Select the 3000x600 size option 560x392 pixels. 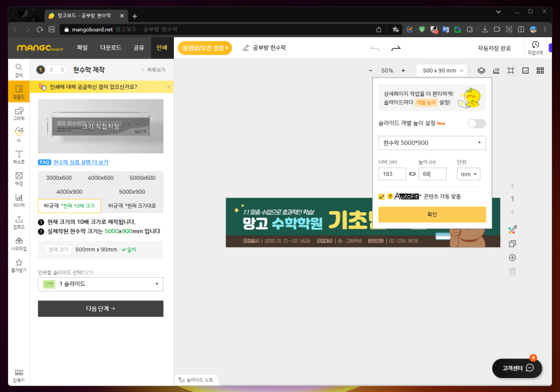coord(59,178)
